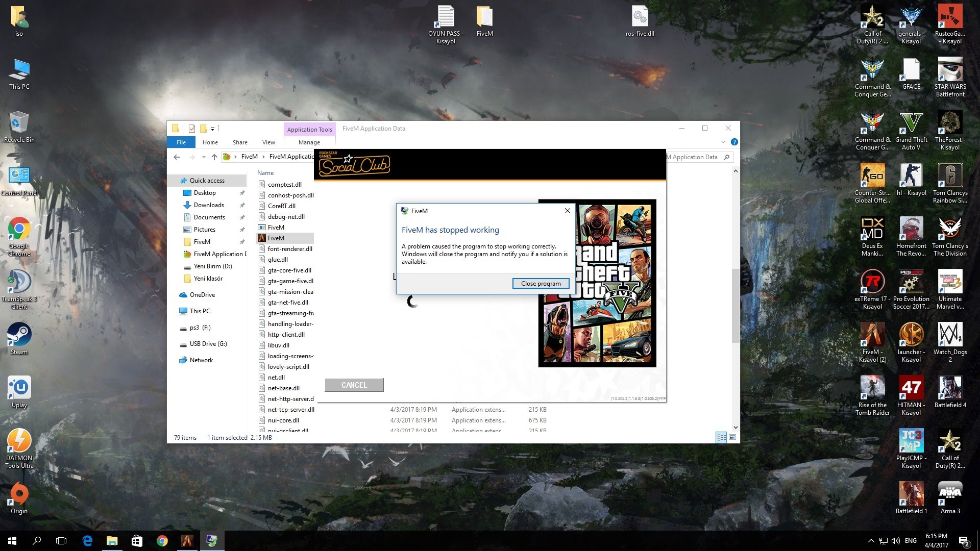Click Close program in FiveM error dialog
The width and height of the screenshot is (980, 551).
click(541, 284)
